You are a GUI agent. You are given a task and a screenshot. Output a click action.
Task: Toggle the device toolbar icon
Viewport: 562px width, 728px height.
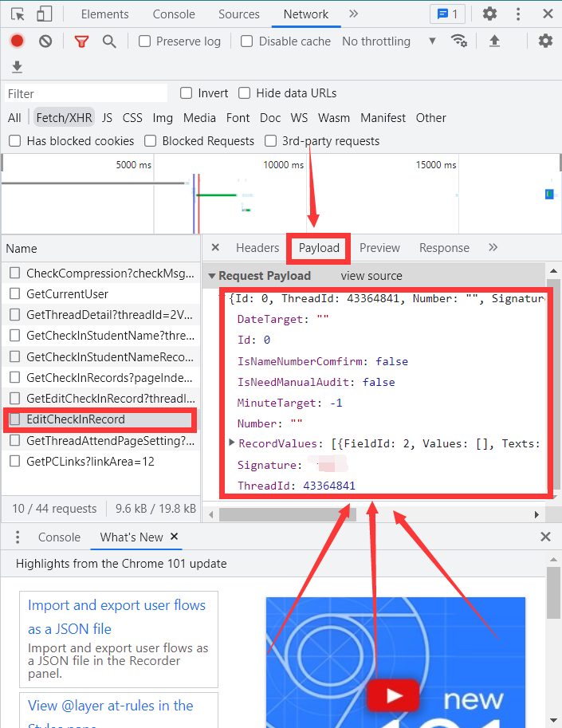coord(44,14)
